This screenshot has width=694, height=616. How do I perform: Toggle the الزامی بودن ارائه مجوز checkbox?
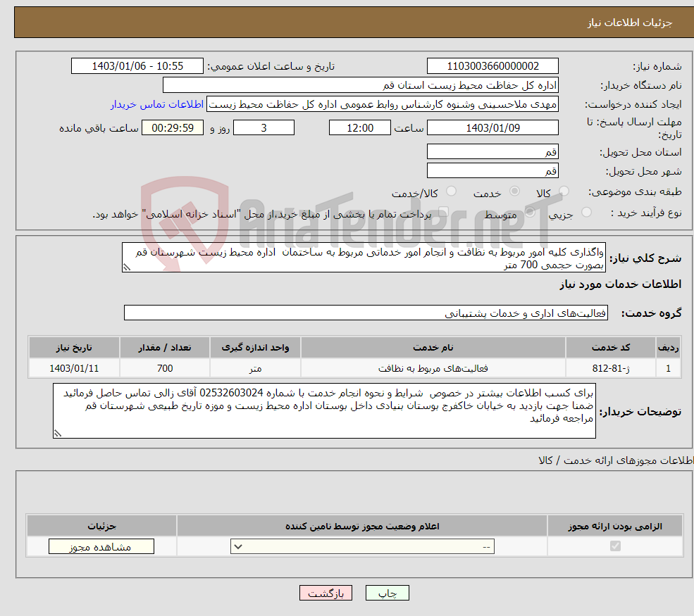tap(615, 546)
